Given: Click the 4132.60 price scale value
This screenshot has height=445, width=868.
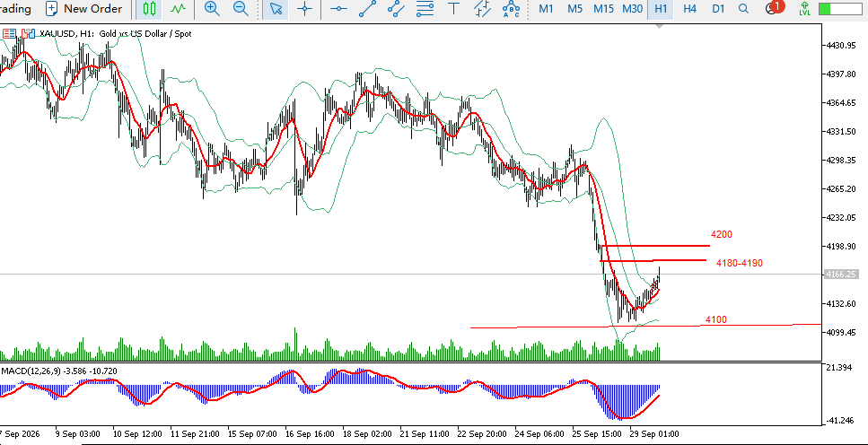Looking at the screenshot, I should 842,304.
